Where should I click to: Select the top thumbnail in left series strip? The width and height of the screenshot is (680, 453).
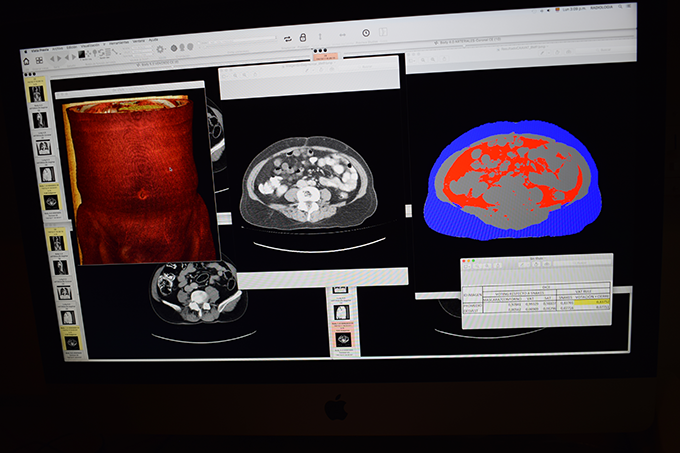pyautogui.click(x=36, y=93)
